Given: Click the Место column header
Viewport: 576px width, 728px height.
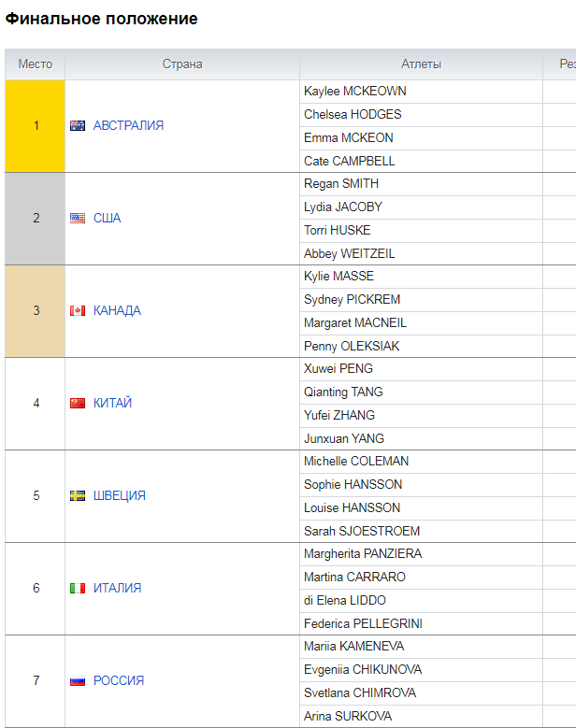Looking at the screenshot, I should click(x=36, y=64).
